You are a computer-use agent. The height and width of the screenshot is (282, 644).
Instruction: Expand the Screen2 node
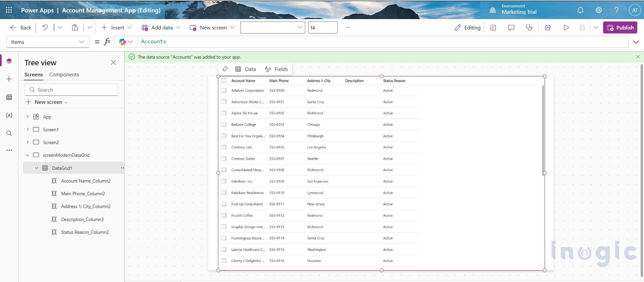(28, 142)
